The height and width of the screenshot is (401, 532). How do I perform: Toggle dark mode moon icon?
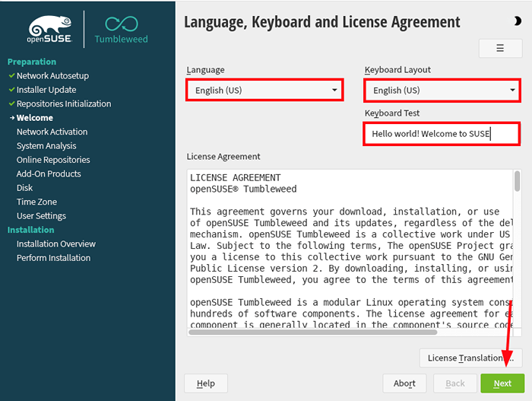pyautogui.click(x=517, y=21)
